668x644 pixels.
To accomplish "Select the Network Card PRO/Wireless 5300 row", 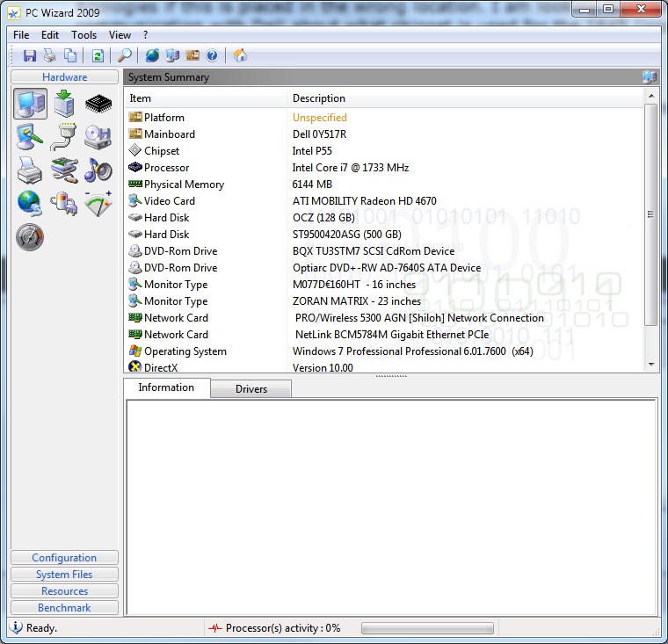I will (x=383, y=318).
